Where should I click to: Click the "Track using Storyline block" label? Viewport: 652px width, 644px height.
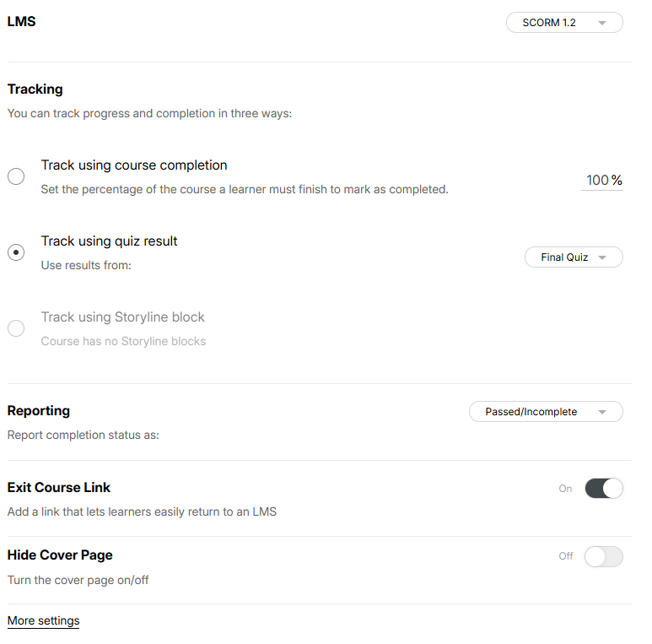pyautogui.click(x=123, y=317)
